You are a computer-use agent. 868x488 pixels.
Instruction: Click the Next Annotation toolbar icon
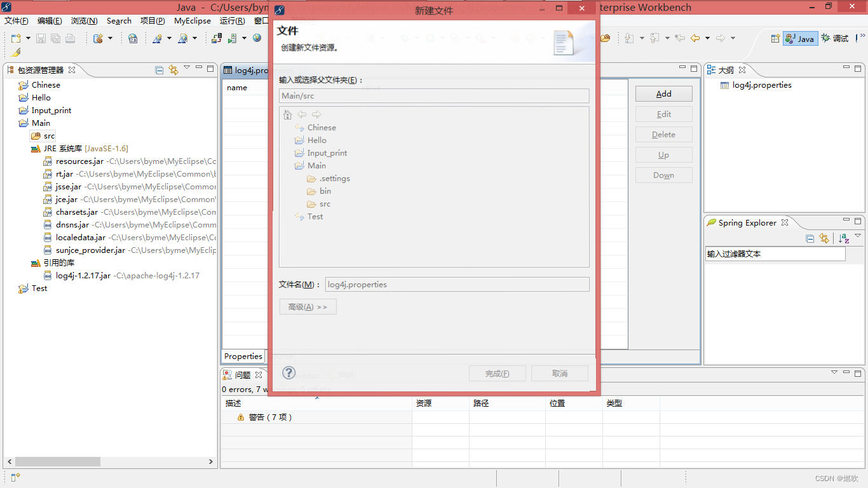629,39
